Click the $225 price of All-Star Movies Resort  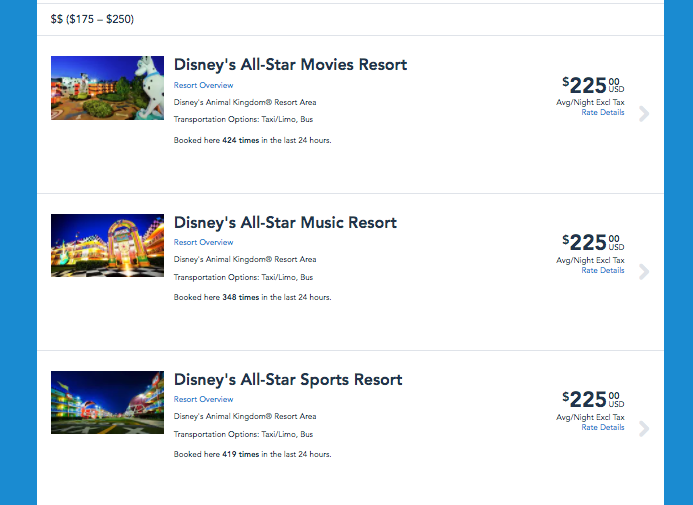coord(592,85)
